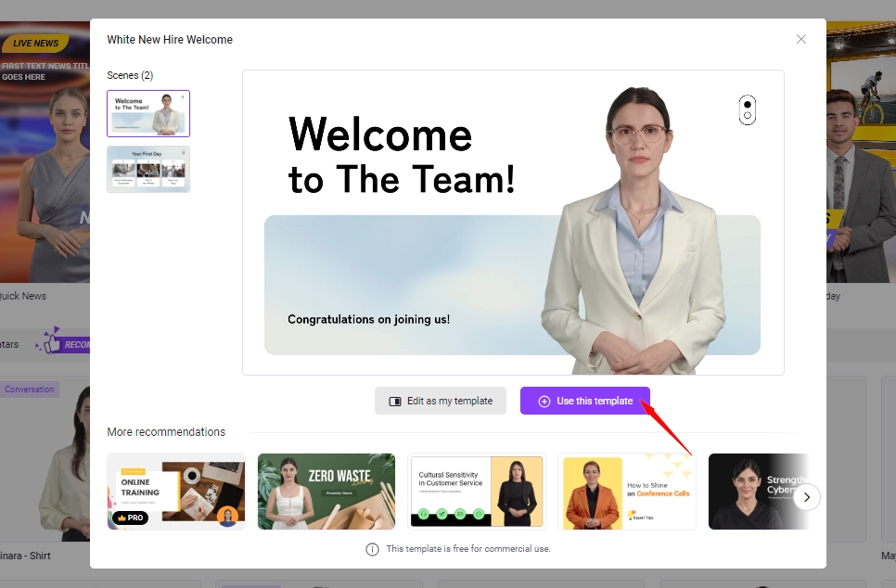Open the Online Training PRO template
Screen dimensions: 896x588
[x=176, y=492]
